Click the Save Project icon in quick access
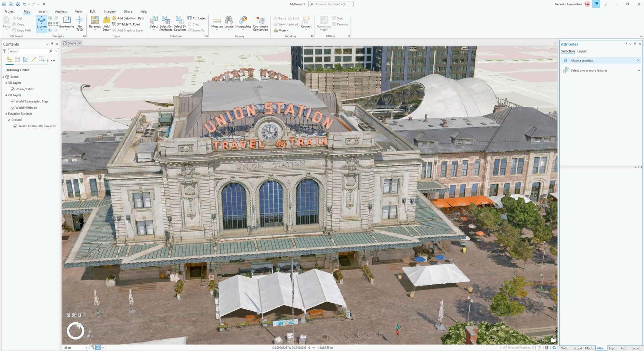Viewport: 644px width, 351px height. tap(18, 4)
